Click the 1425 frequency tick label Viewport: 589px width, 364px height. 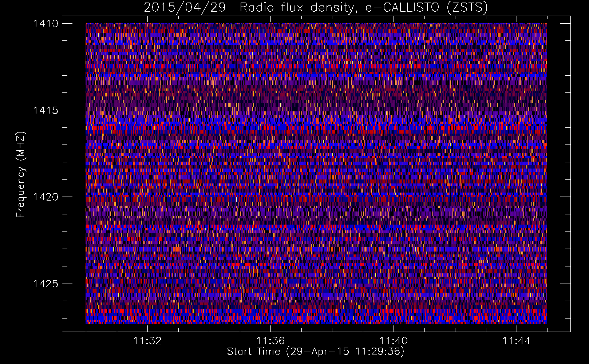tap(46, 284)
